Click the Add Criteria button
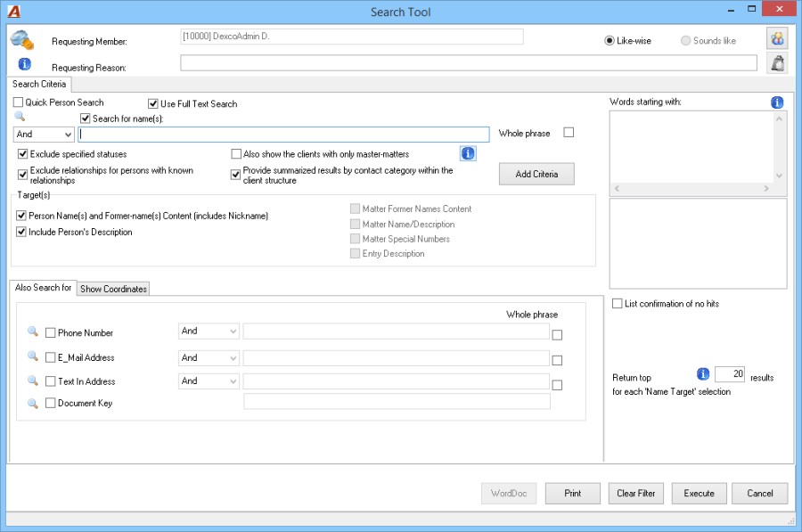The image size is (802, 532). pos(536,174)
